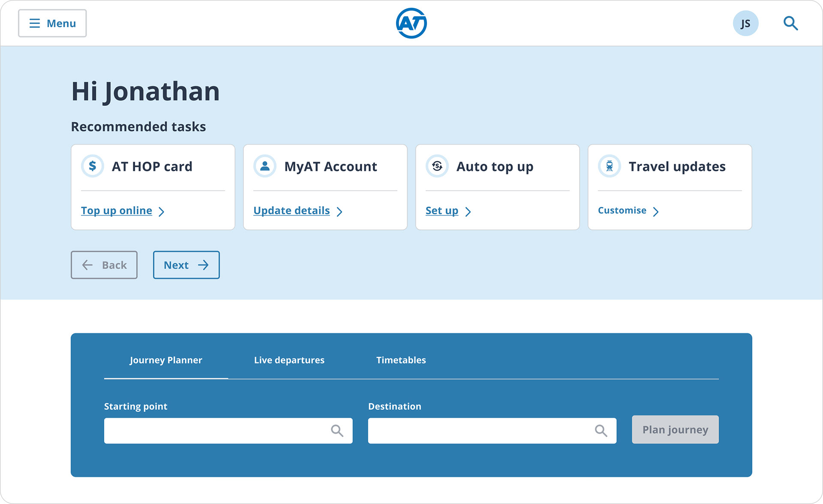Switch to Live departures tab
823x504 pixels.
[x=289, y=360]
